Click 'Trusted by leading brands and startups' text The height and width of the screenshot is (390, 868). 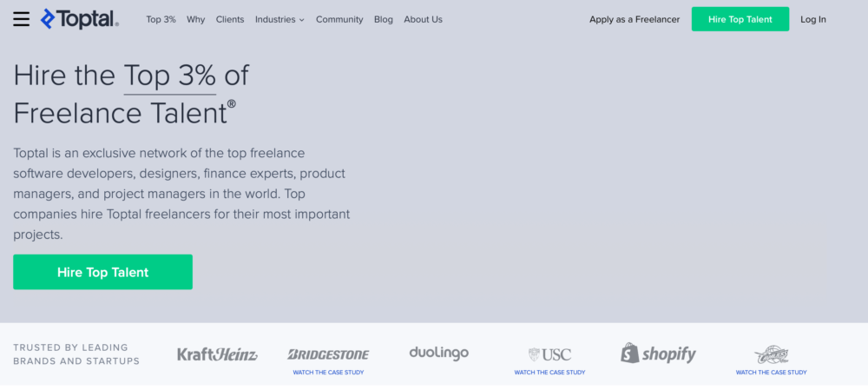pos(76,354)
